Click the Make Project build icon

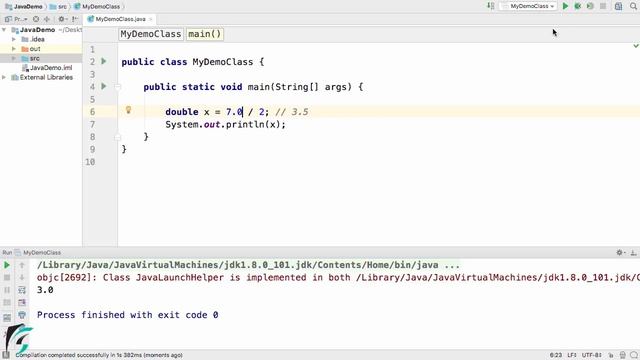tap(491, 6)
